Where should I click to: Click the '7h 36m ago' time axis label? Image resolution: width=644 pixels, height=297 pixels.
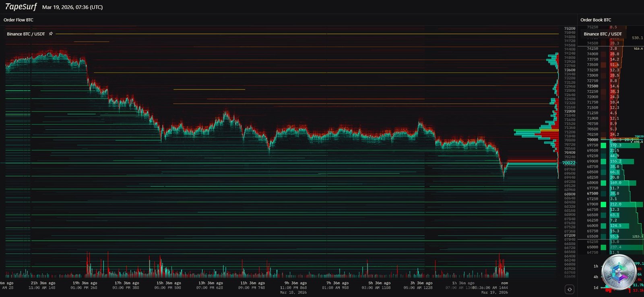click(337, 283)
